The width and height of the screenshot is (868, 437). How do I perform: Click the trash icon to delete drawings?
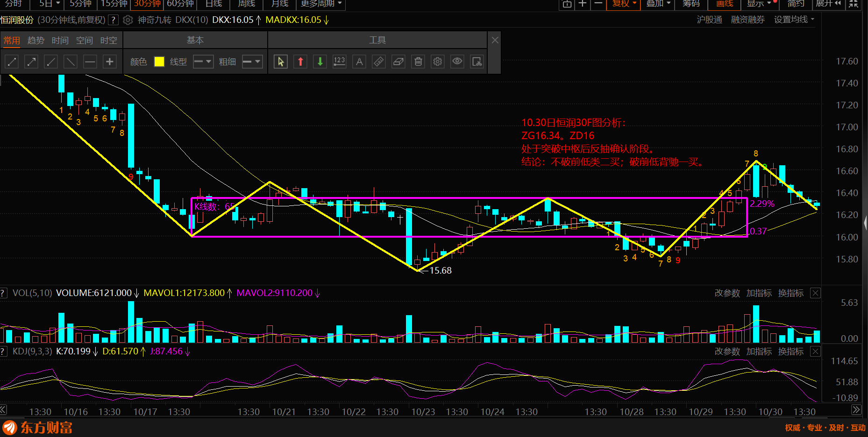(418, 62)
